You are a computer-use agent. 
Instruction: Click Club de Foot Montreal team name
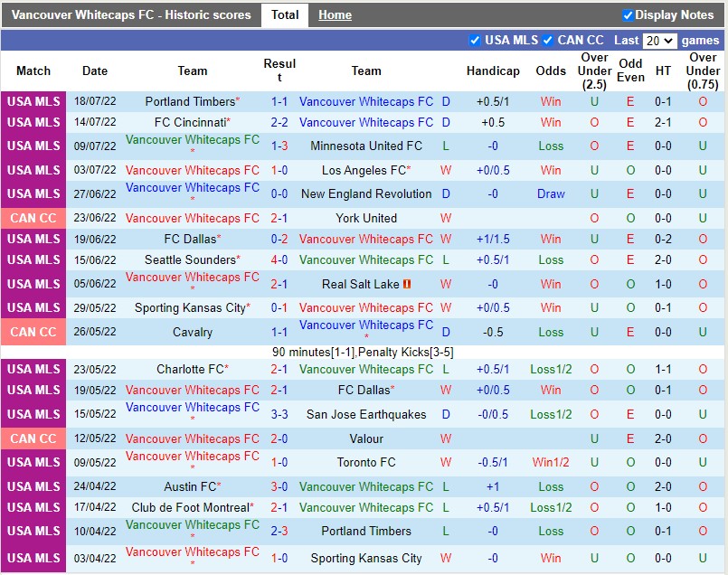[190, 508]
